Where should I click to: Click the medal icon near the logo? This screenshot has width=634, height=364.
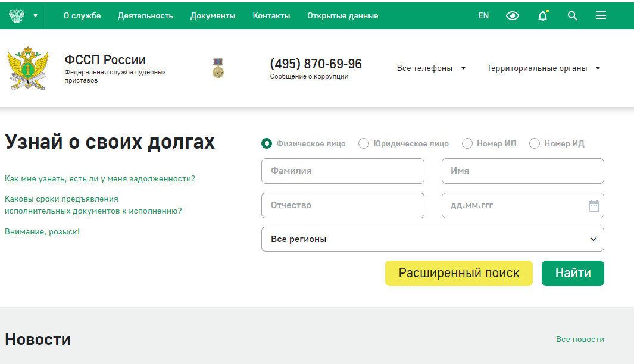pos(218,68)
